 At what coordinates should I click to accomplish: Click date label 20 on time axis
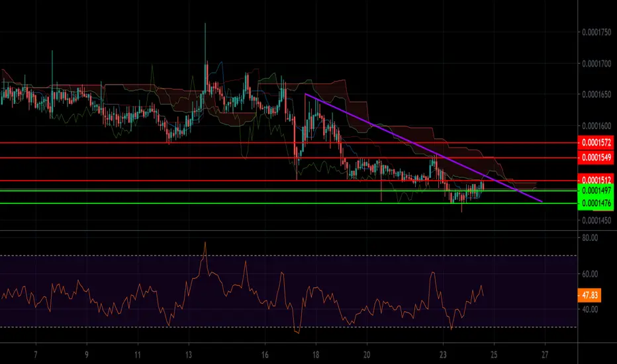[367, 355]
